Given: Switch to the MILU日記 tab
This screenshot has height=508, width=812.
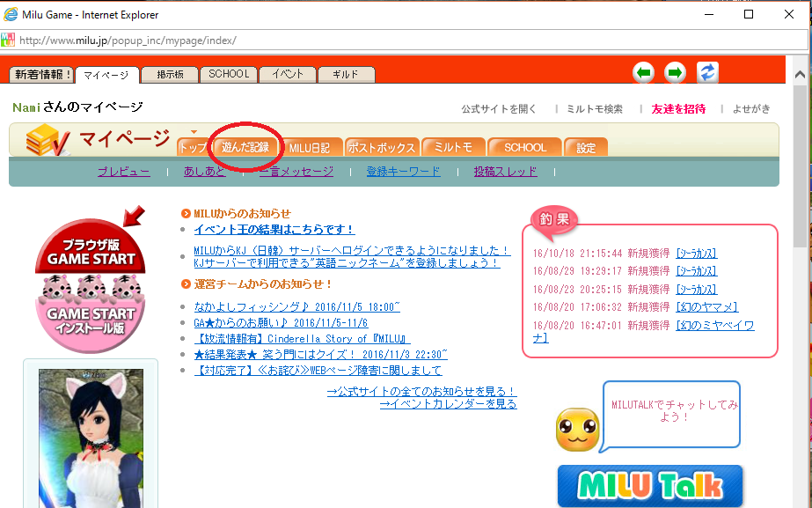Looking at the screenshot, I should click(310, 148).
